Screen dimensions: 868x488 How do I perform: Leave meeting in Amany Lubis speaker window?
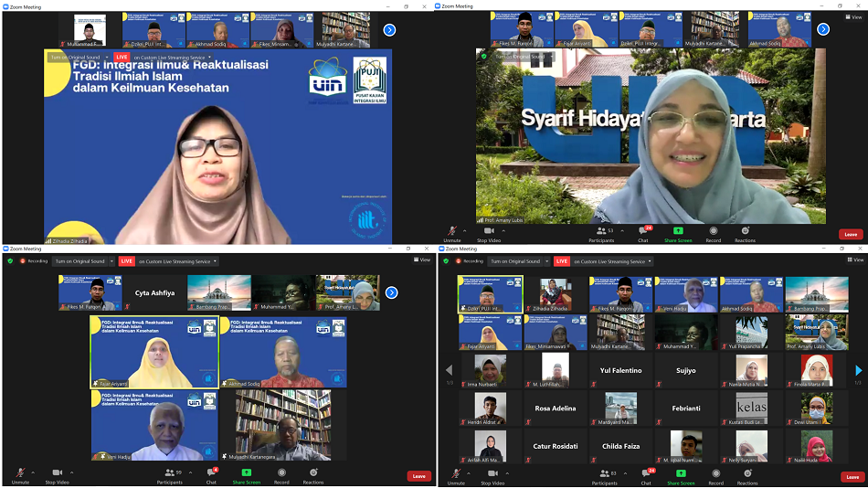(851, 234)
